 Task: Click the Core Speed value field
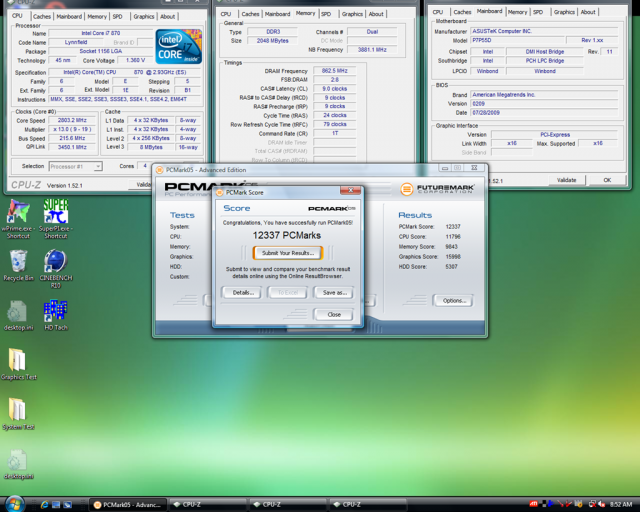[x=72, y=120]
